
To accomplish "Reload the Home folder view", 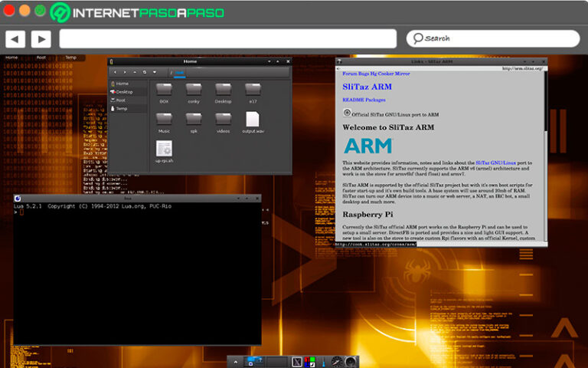I will (145, 72).
